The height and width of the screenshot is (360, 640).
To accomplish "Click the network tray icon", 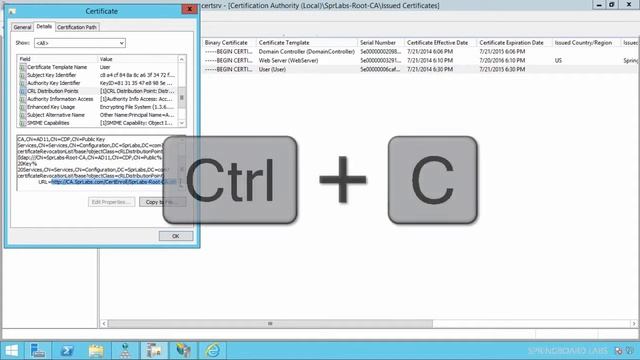I will pos(619,351).
